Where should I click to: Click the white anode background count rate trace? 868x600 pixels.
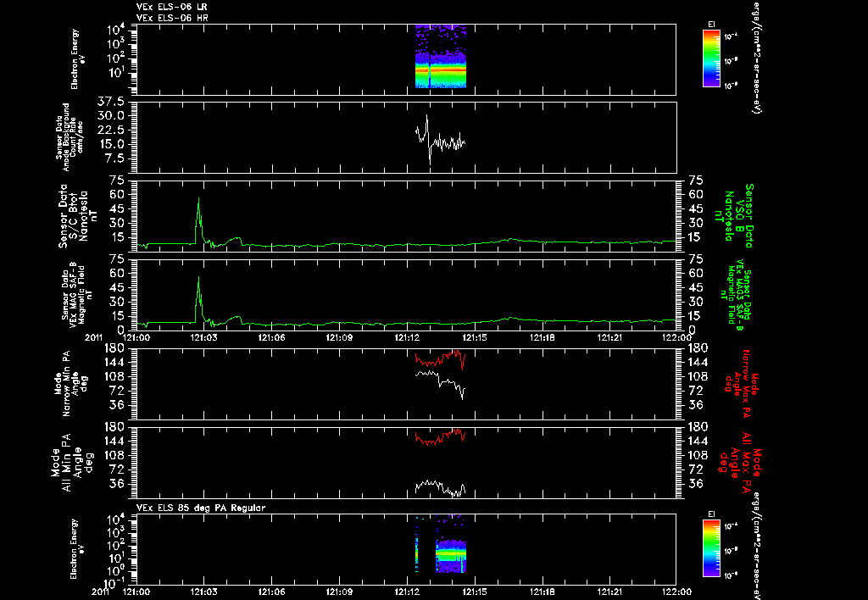(440, 142)
